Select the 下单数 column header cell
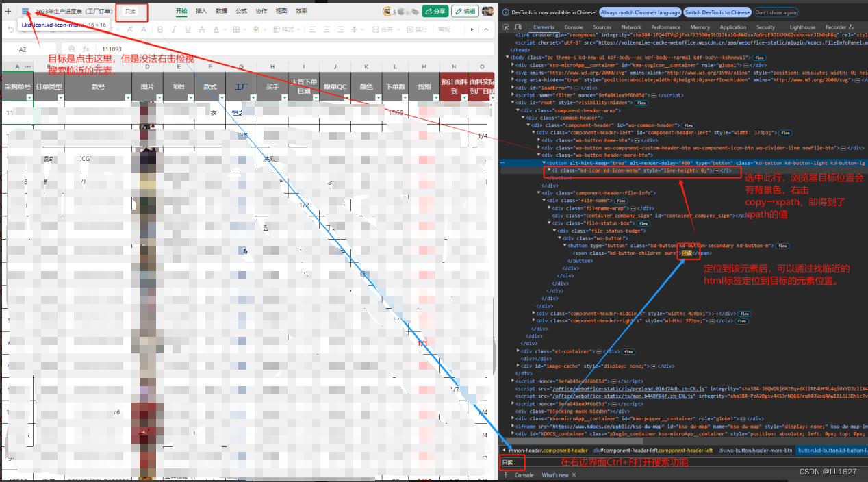This screenshot has width=868, height=482. pos(395,87)
